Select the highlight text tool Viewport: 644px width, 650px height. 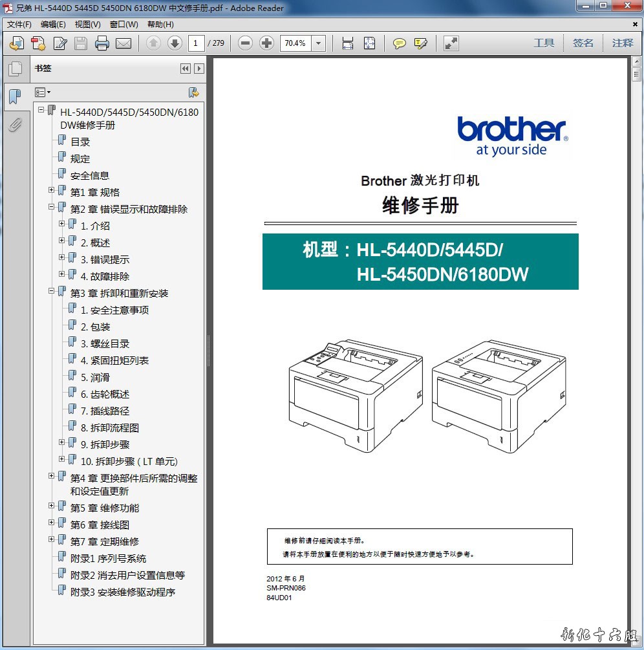[420, 43]
